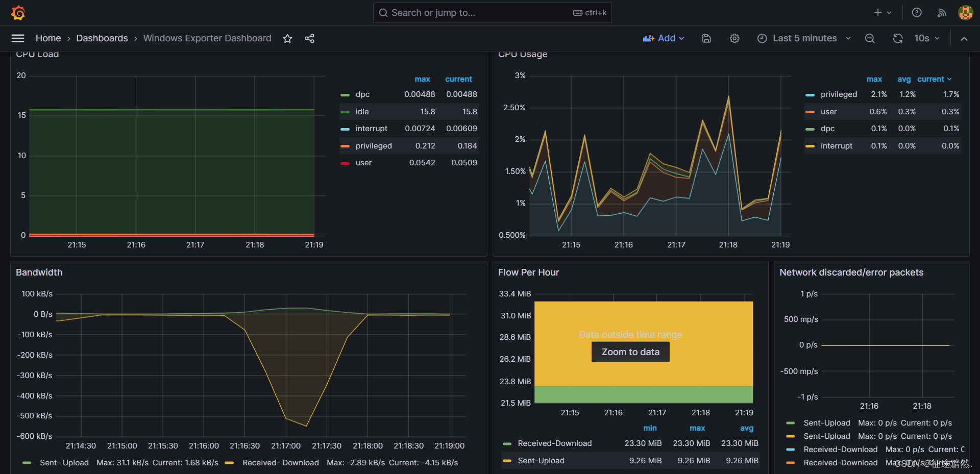This screenshot has width=980, height=474.
Task: Sort CPU Usage legend by avg
Action: (x=904, y=79)
